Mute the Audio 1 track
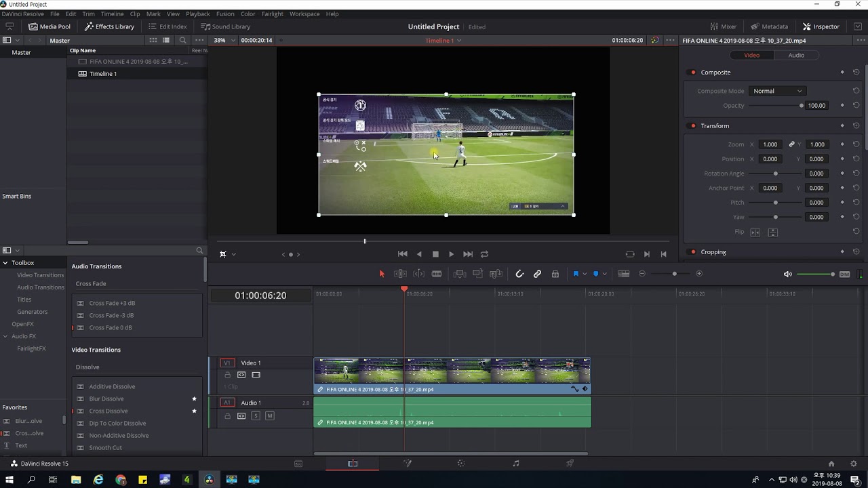Image resolution: width=868 pixels, height=488 pixels. click(270, 415)
